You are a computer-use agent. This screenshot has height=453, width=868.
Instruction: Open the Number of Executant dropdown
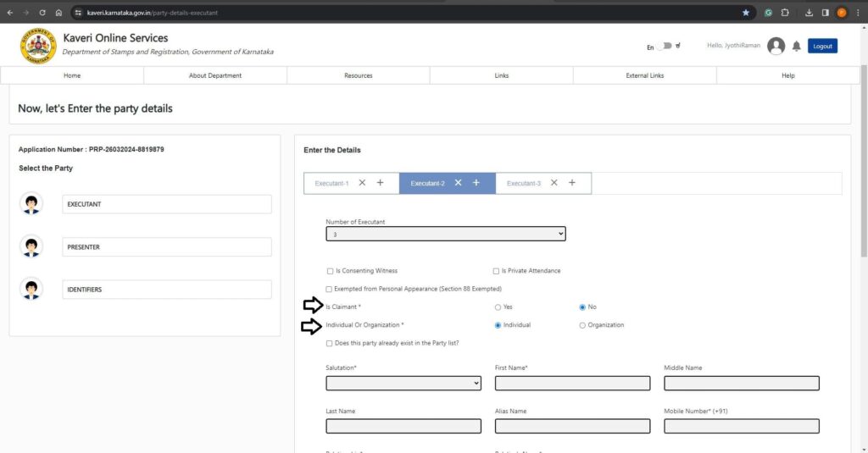445,235
